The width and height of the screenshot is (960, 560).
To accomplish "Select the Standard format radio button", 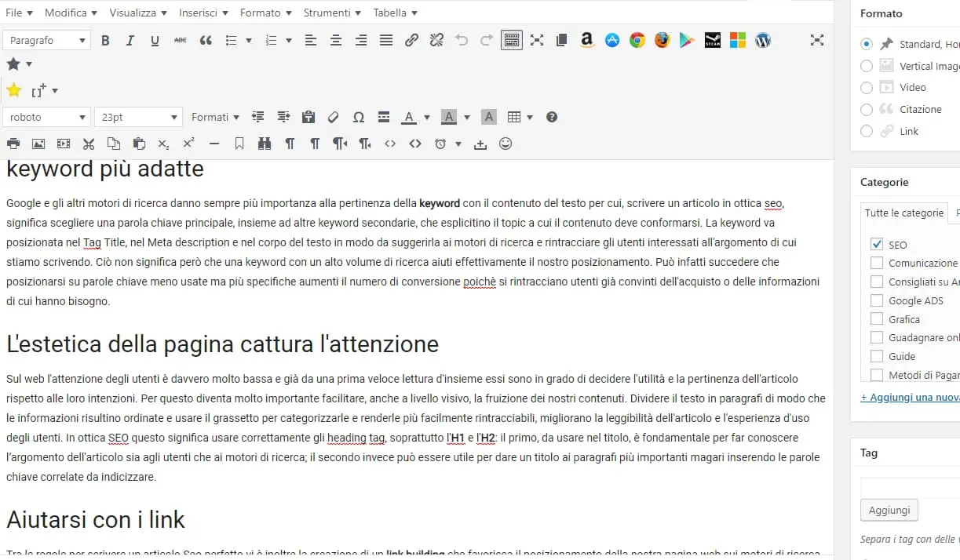I will 867,44.
